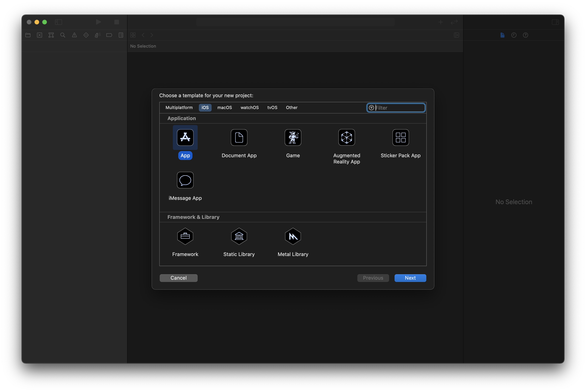Image resolution: width=586 pixels, height=392 pixels.
Task: Click the Next button
Action: (x=410, y=278)
